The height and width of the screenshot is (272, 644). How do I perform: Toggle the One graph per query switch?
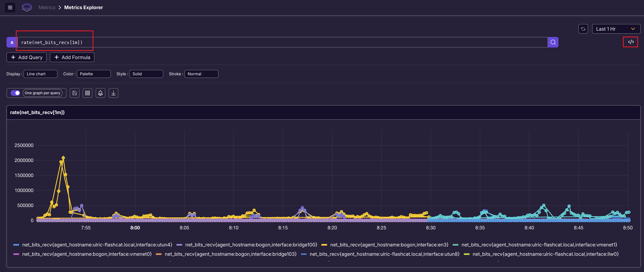click(x=15, y=93)
